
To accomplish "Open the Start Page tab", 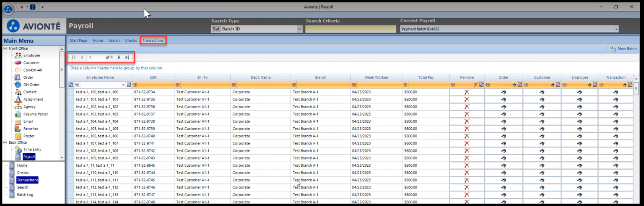I will pyautogui.click(x=78, y=40).
